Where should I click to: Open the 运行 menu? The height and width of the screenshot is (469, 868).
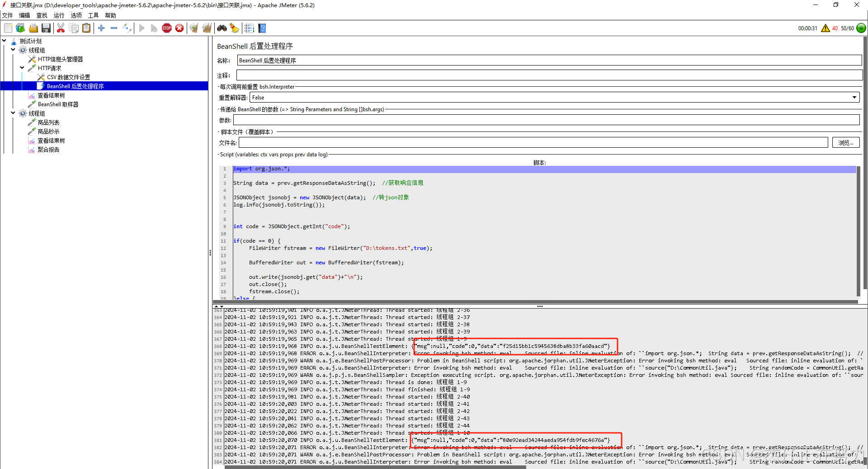coord(59,15)
